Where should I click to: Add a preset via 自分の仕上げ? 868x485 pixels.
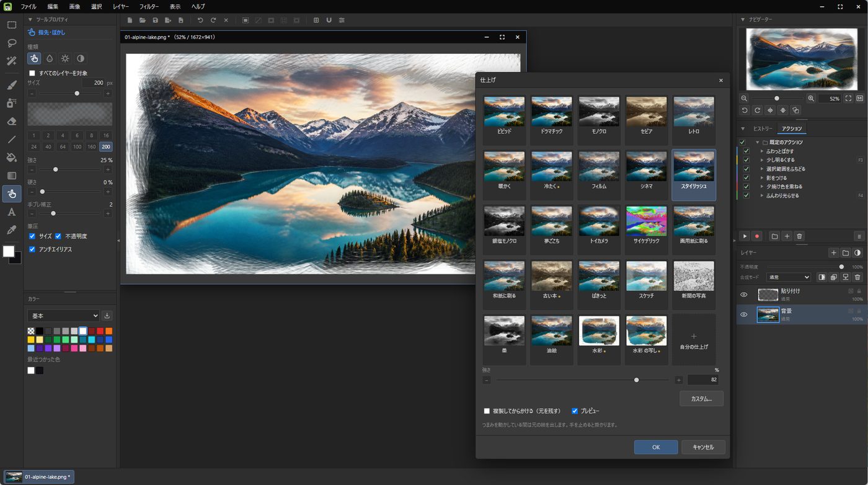point(694,339)
